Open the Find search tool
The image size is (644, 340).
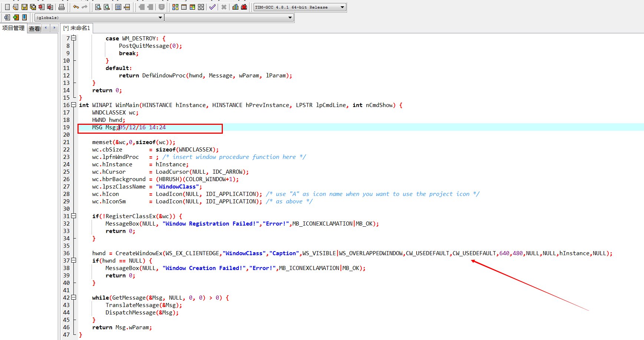[x=98, y=7]
